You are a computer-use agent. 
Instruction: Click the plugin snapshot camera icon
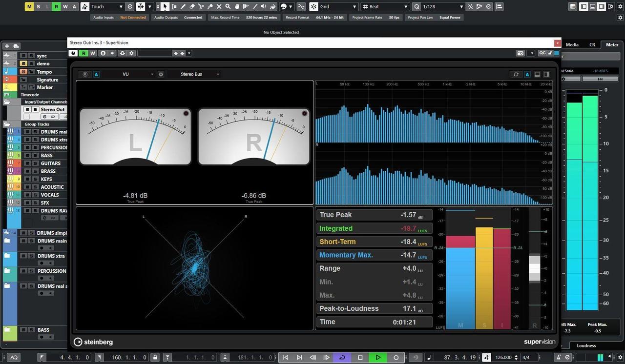point(521,53)
